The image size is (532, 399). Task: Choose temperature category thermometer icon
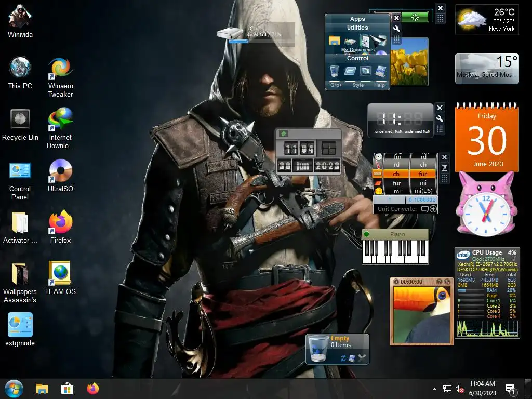point(378,165)
